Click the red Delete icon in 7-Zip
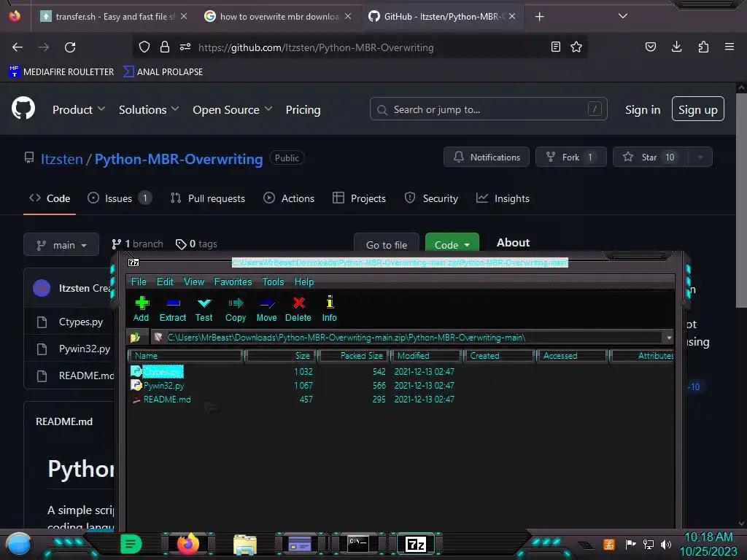The width and height of the screenshot is (747, 560). pos(298,309)
